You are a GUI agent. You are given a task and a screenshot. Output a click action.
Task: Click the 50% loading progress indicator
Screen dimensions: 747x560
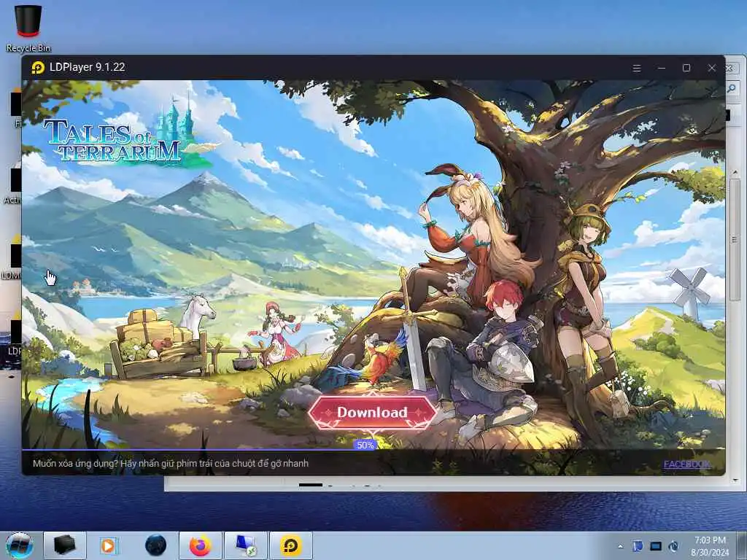coord(365,446)
